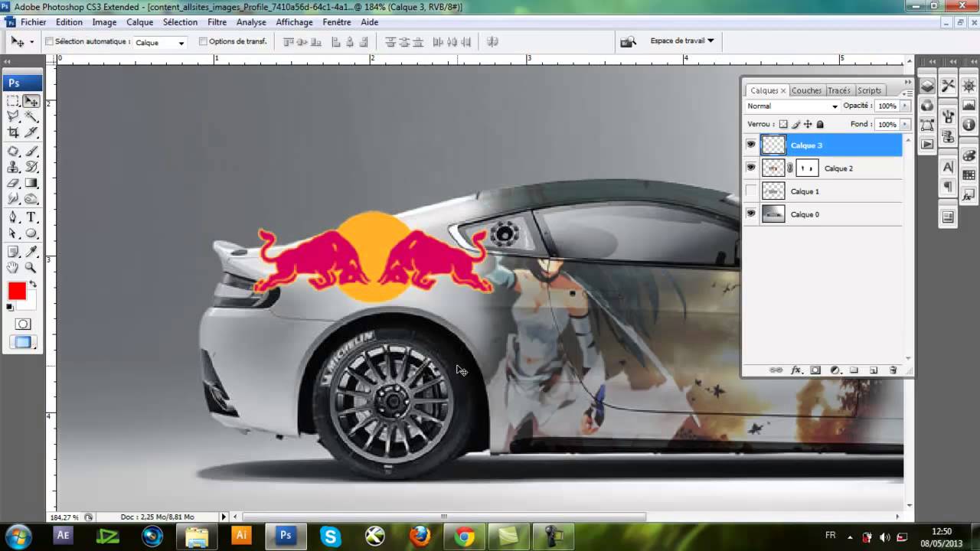
Task: Create new adjustment layer icon
Action: (835, 370)
